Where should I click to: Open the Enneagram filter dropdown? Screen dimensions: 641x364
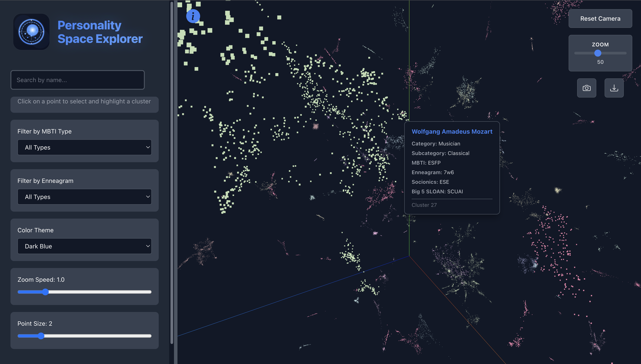pyautogui.click(x=84, y=197)
